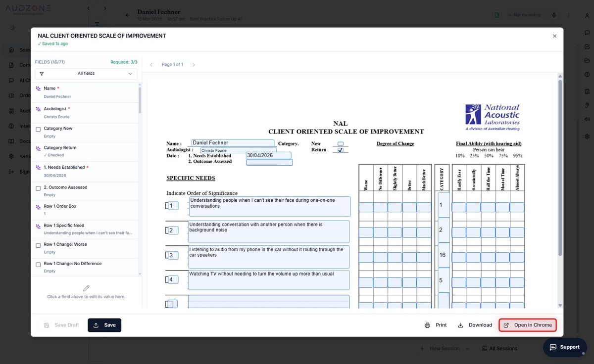Edit the background noise specific need box
This screenshot has width=594, height=364.
[269, 231]
